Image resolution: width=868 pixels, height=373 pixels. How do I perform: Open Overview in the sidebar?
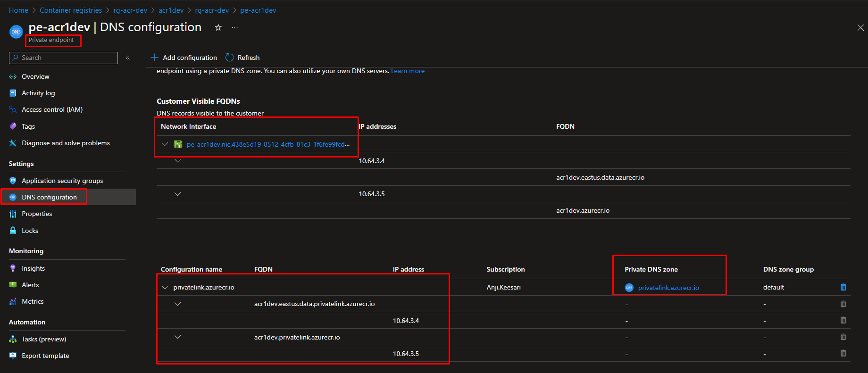[35, 76]
